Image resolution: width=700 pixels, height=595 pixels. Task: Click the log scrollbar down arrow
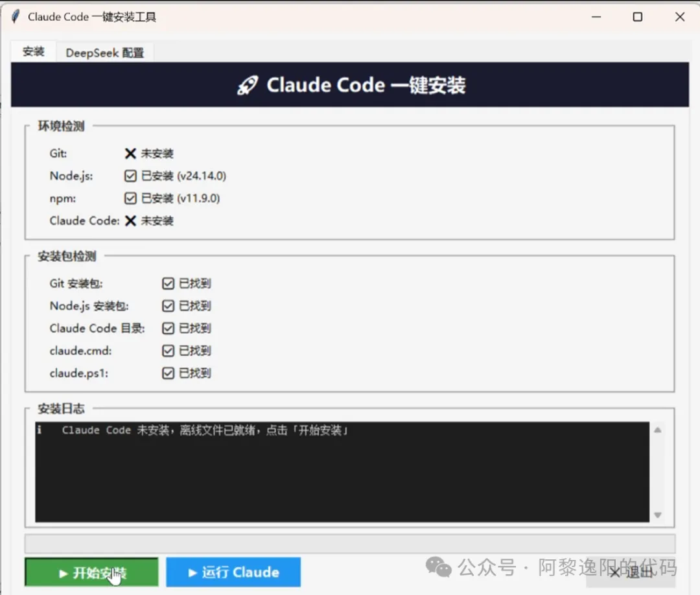[x=658, y=515]
